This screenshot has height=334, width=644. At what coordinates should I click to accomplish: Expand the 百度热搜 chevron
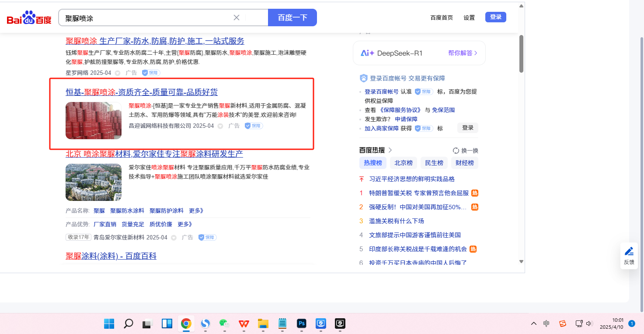click(x=390, y=150)
